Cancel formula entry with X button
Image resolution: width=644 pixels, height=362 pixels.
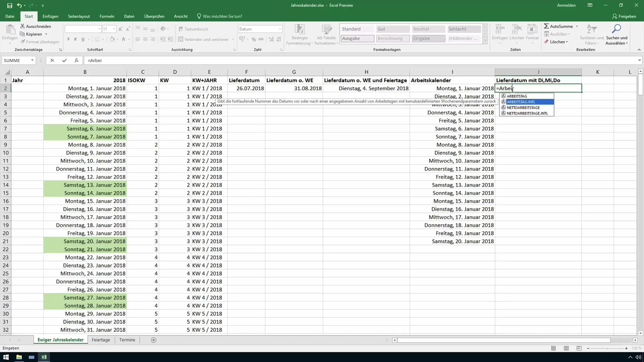point(52,60)
